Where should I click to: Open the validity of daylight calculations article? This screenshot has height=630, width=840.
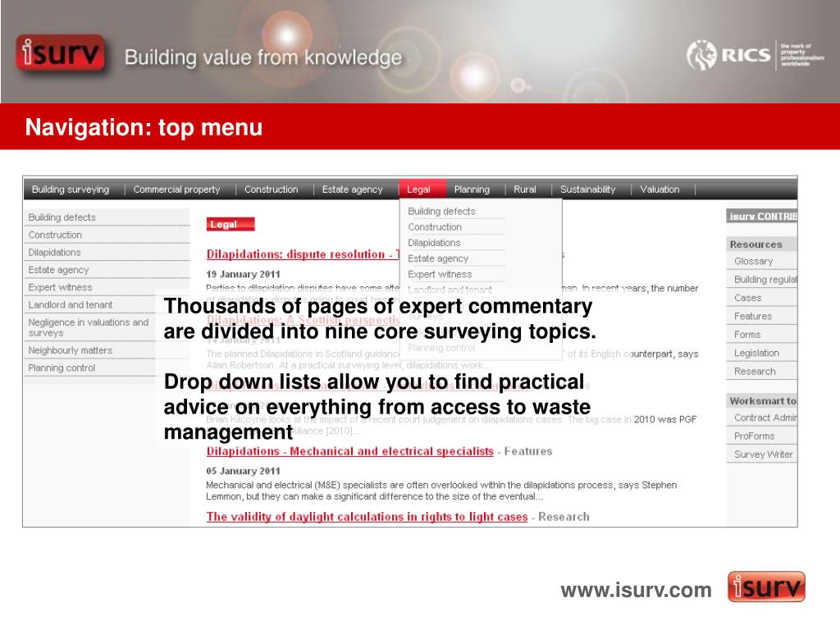point(367,517)
